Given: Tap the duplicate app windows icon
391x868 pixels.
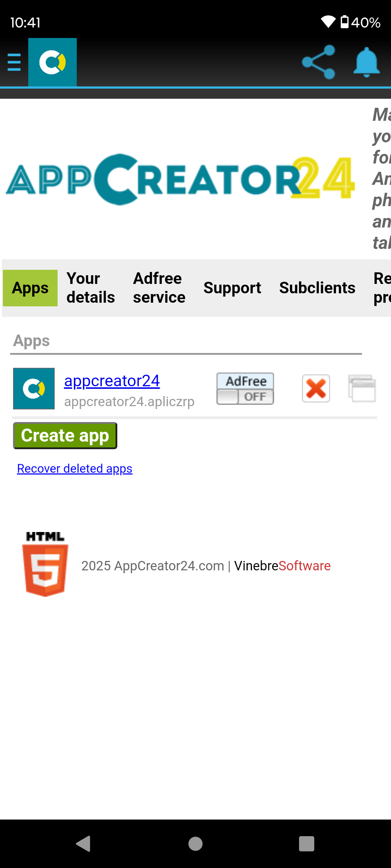Looking at the screenshot, I should click(x=362, y=388).
